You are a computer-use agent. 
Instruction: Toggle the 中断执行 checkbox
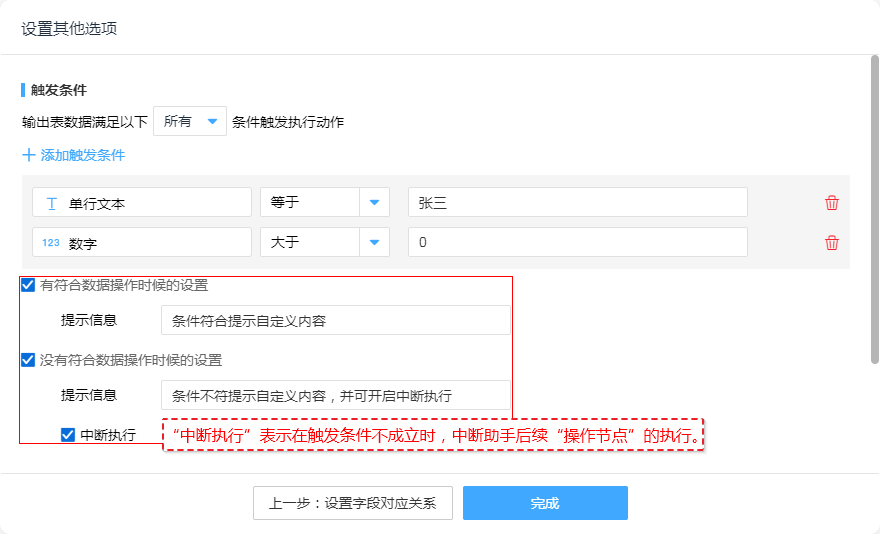(68, 435)
